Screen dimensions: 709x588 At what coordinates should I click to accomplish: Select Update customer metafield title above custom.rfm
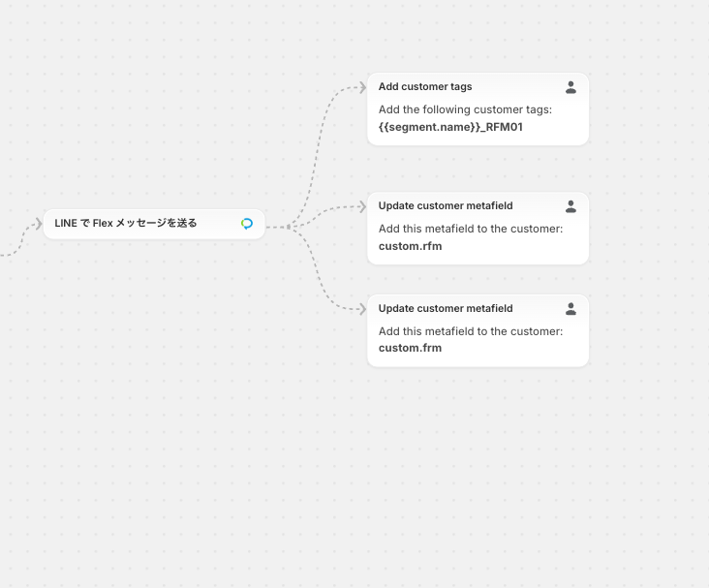coord(446,206)
